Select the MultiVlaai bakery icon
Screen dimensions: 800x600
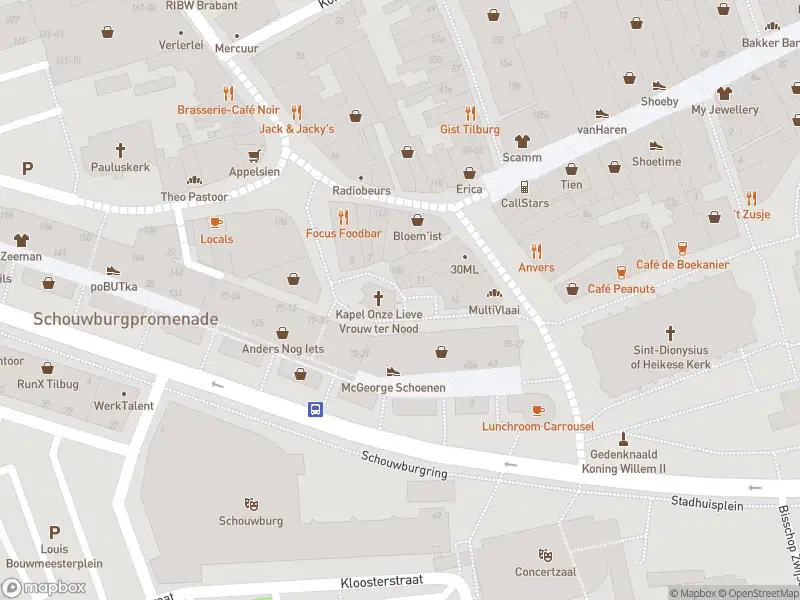tap(494, 293)
